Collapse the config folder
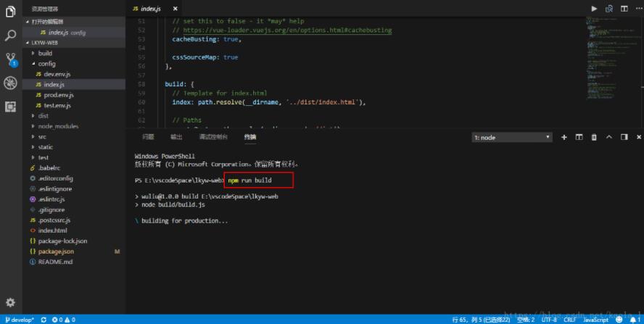This screenshot has height=324, width=644. coord(74,64)
